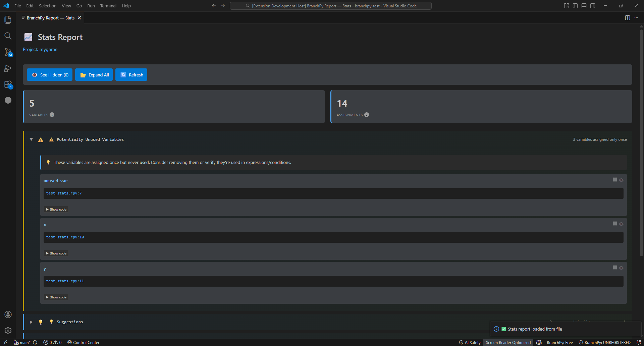644x346 pixels.
Task: Collapse the Potentially Unused Variables section
Action: coord(31,139)
